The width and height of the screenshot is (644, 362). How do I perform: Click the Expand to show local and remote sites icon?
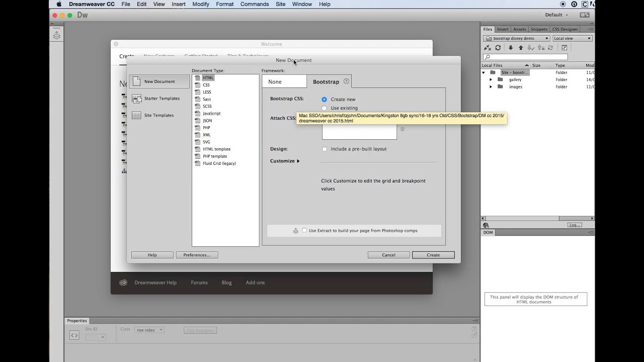tap(564, 48)
